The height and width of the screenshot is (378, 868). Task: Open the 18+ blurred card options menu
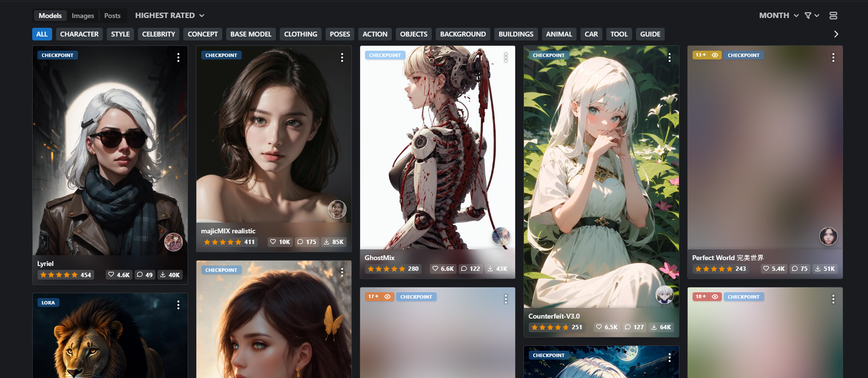pos(833,299)
